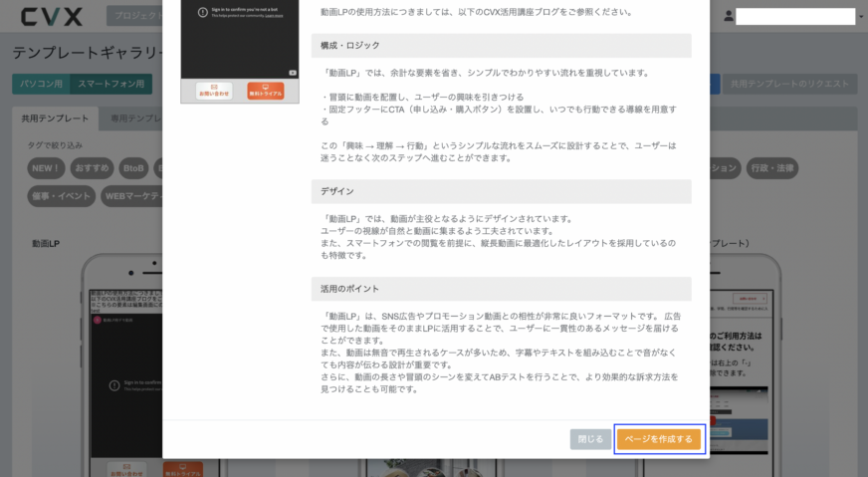Open the account dropdown arrow
This screenshot has width=868, height=477.
(860, 17)
